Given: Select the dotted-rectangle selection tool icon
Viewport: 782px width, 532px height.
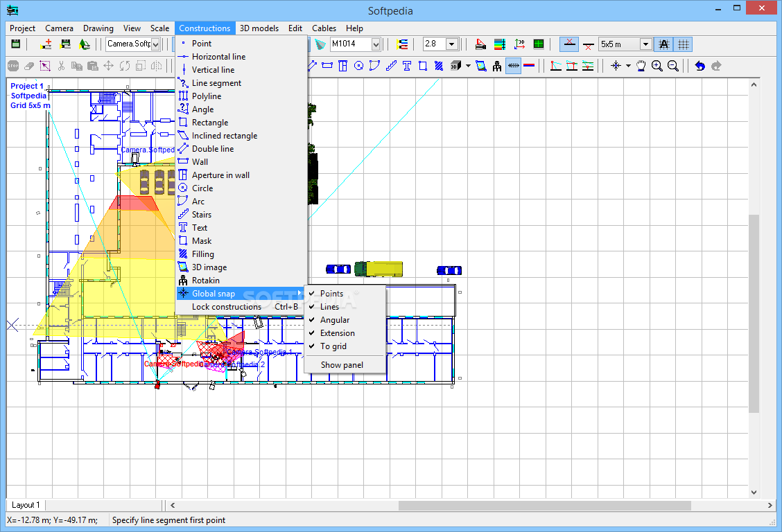Looking at the screenshot, I should [45, 66].
